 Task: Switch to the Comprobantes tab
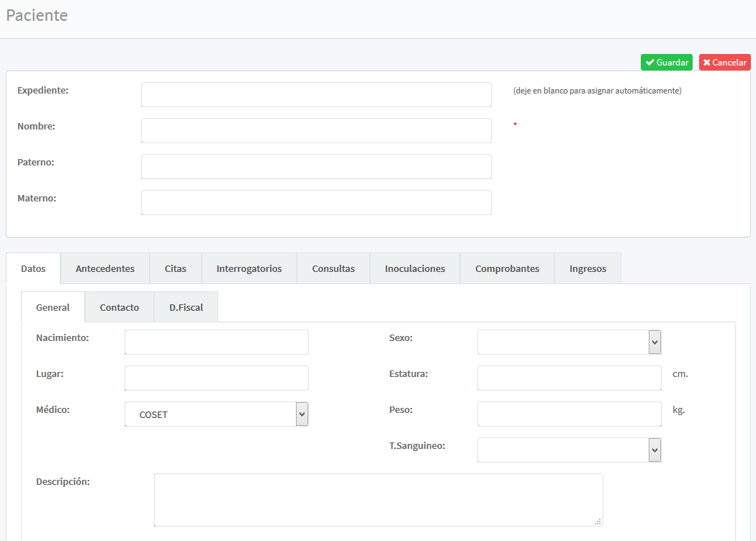[x=507, y=268]
